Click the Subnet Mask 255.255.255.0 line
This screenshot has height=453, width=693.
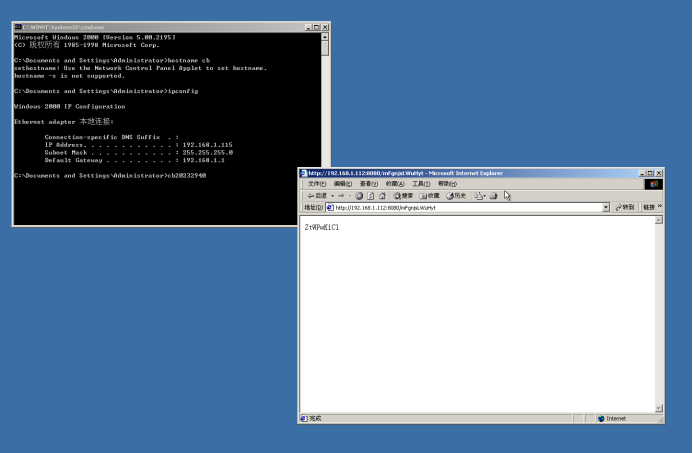[139, 152]
